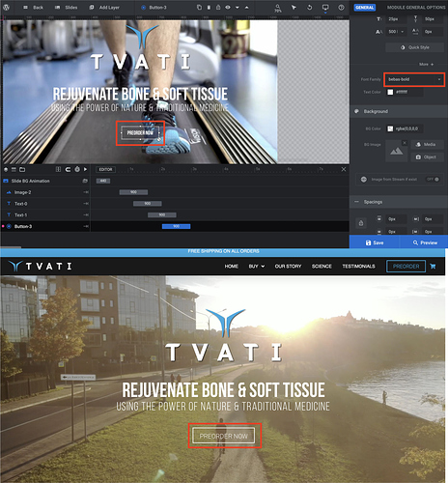The height and width of the screenshot is (483, 448).
Task: Click the undo history icon
Action: (x=309, y=7)
